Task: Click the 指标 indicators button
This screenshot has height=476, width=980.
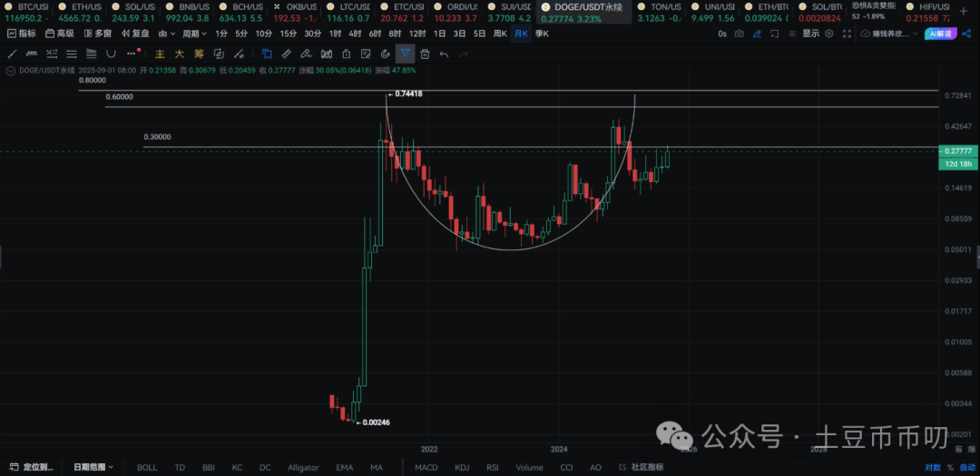Action: pyautogui.click(x=22, y=34)
